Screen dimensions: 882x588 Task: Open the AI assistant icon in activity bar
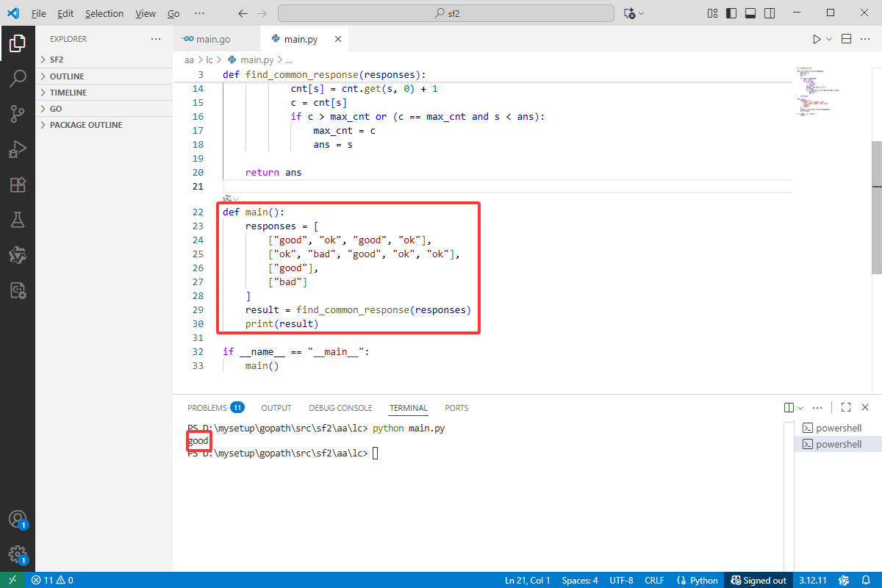point(18,255)
